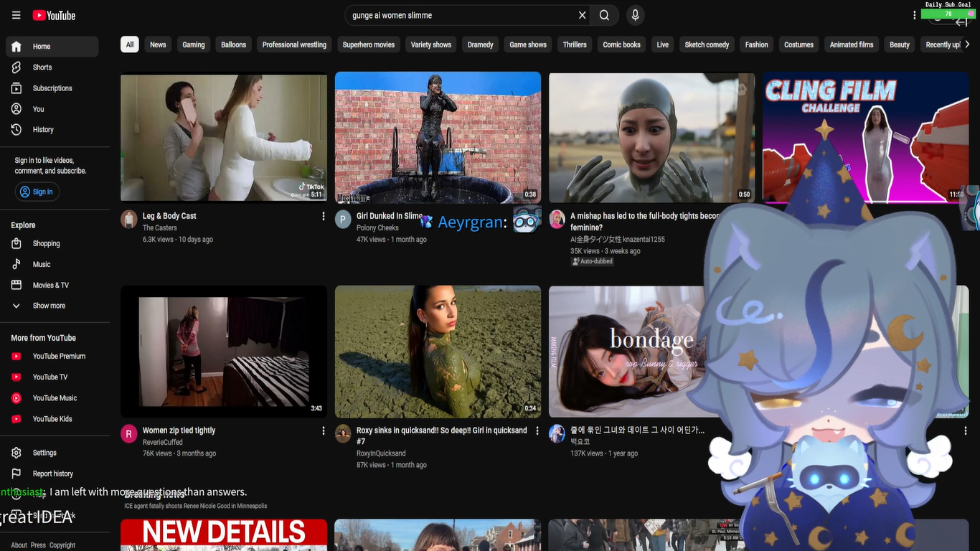The width and height of the screenshot is (980, 551).
Task: Open Subscriptions in the sidebar
Action: point(52,88)
